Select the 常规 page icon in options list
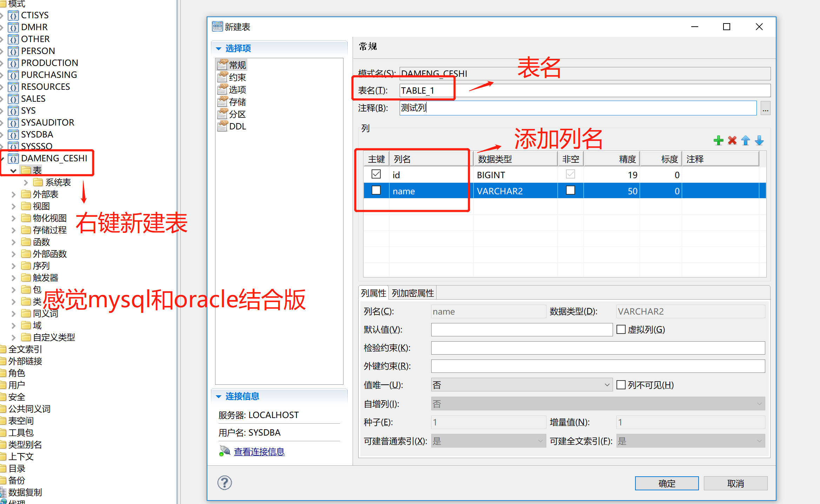Image resolution: width=820 pixels, height=504 pixels. tap(222, 65)
